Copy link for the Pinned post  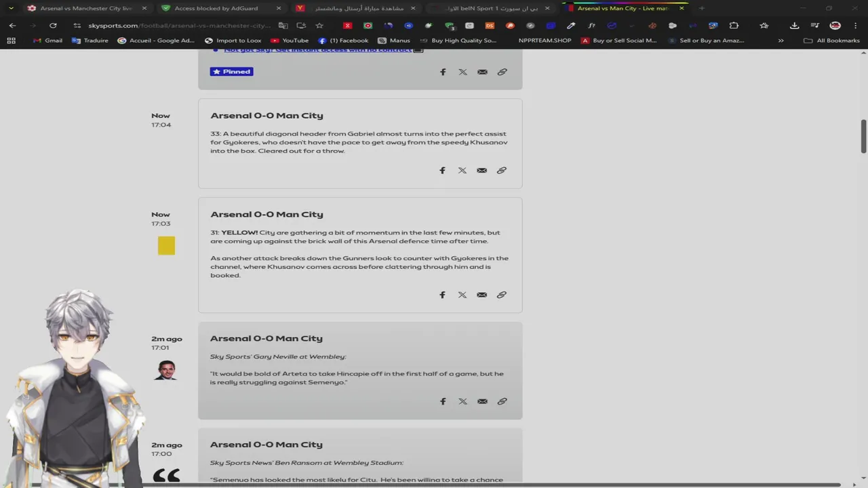(502, 72)
